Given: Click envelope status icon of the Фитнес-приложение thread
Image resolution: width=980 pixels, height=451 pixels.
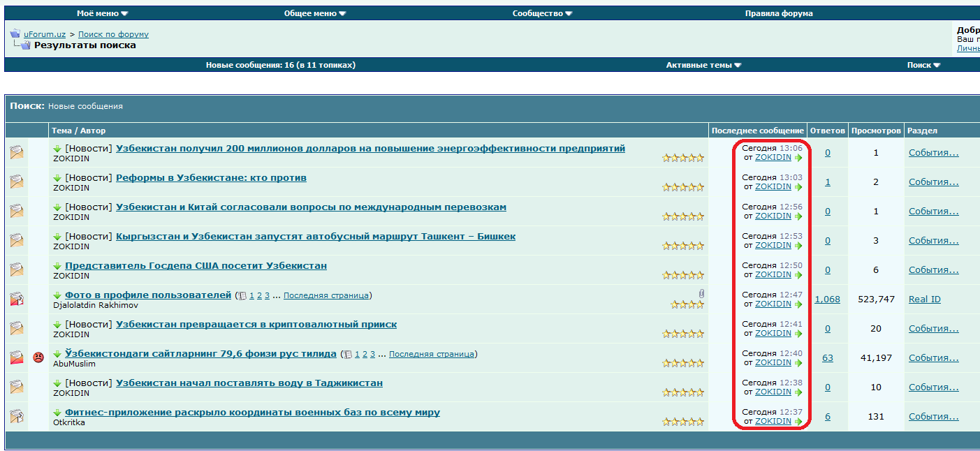Looking at the screenshot, I should point(17,416).
